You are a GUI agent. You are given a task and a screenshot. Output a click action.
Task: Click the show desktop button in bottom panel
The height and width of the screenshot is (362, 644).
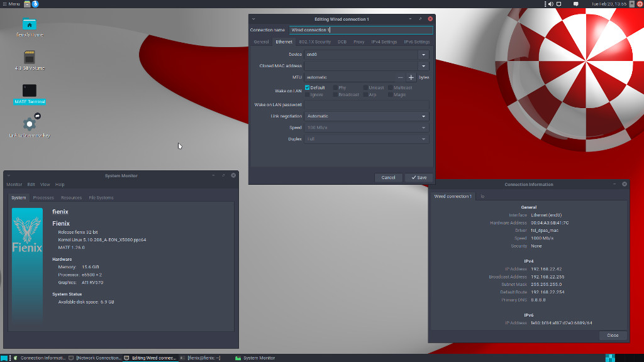(4, 358)
